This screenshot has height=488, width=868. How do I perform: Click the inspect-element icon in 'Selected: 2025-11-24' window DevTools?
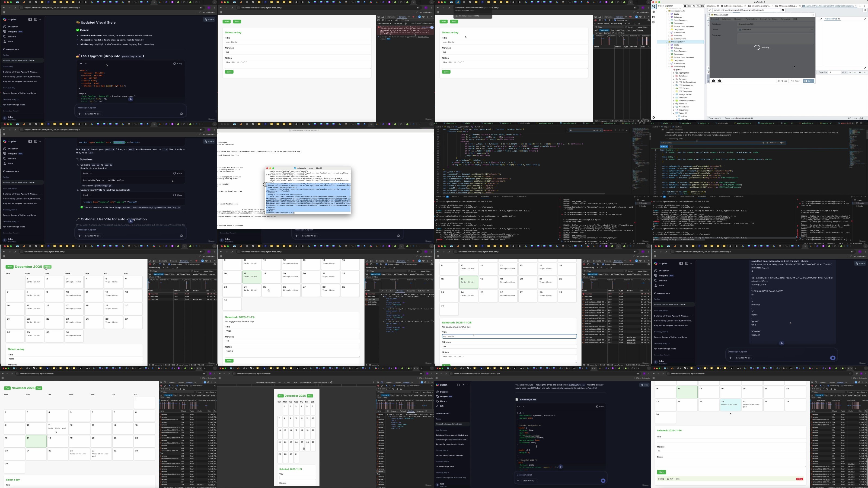(x=367, y=261)
